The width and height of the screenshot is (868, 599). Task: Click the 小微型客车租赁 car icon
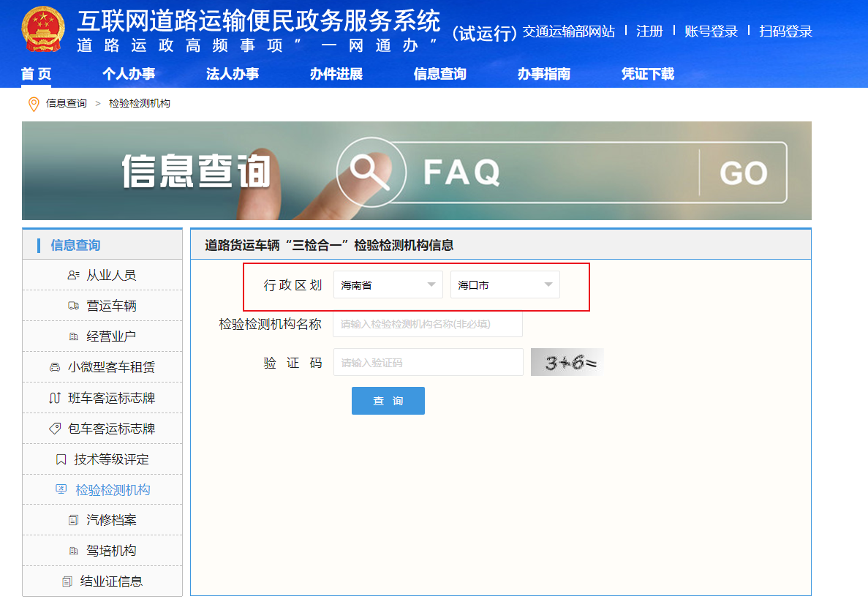tap(55, 367)
